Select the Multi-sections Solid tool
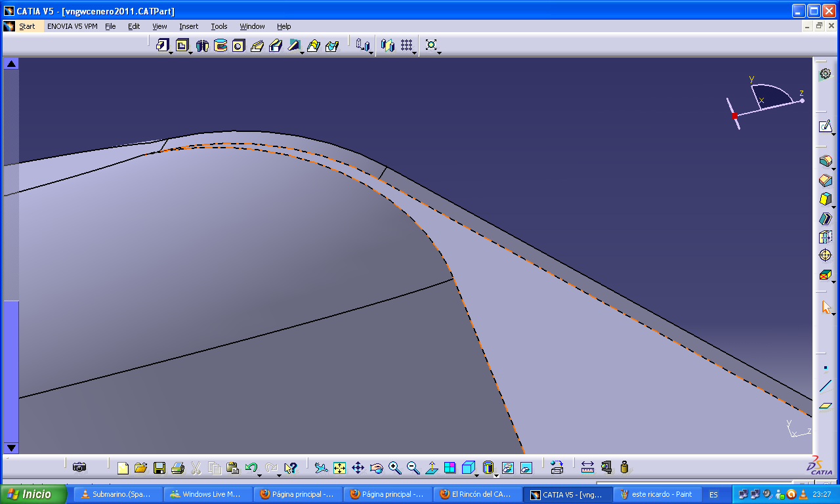Screen dimensions: 840x504 coord(314,45)
